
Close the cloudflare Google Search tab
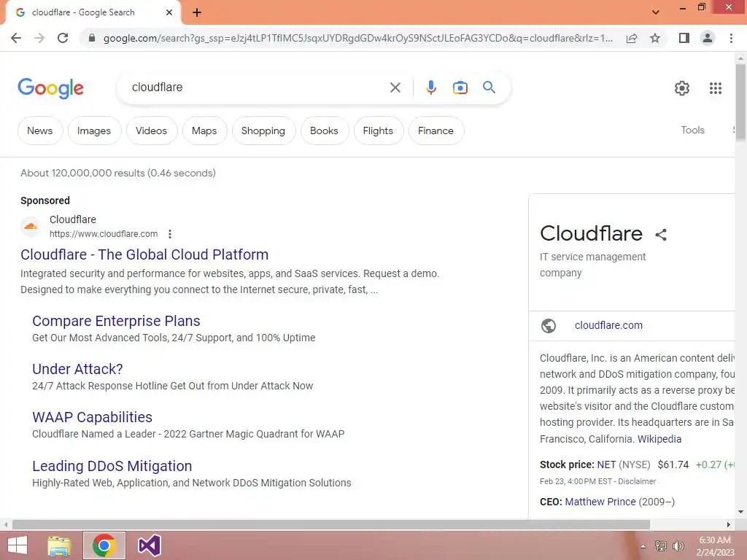tap(169, 12)
